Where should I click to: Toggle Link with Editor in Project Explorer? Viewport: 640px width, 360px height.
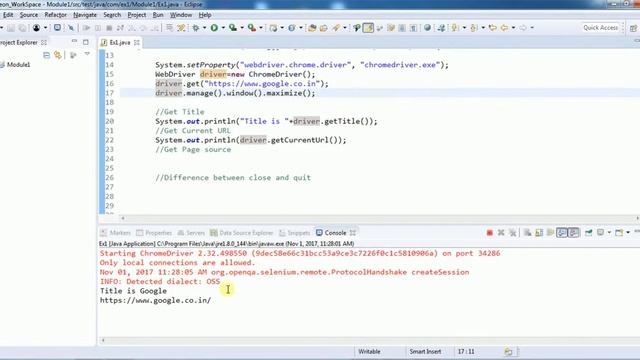(x=58, y=55)
